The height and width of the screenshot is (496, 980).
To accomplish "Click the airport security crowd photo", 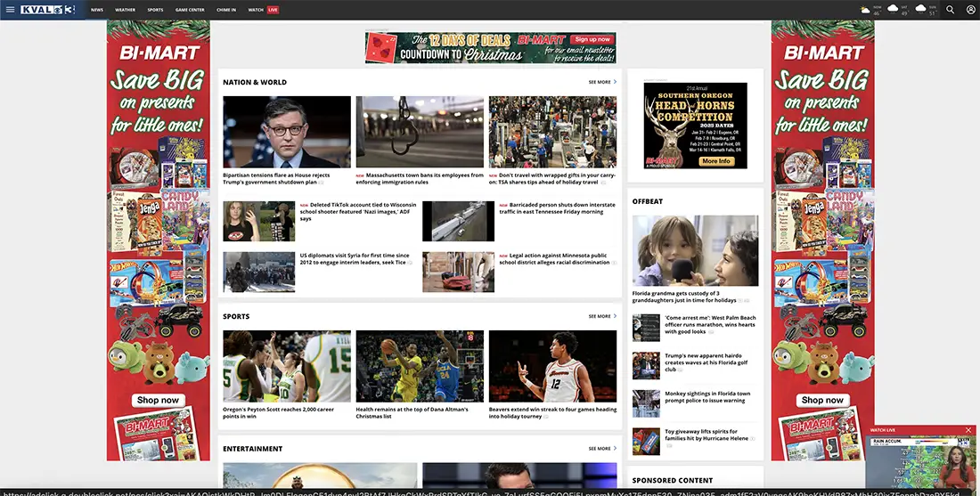I will [x=552, y=132].
